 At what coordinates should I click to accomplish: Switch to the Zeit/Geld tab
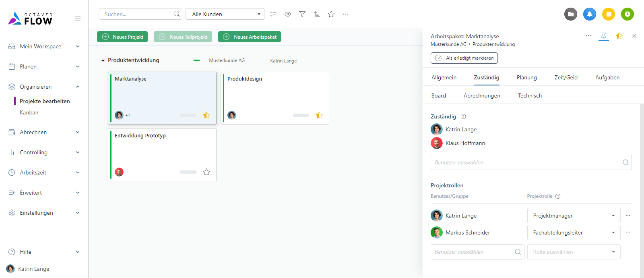566,77
